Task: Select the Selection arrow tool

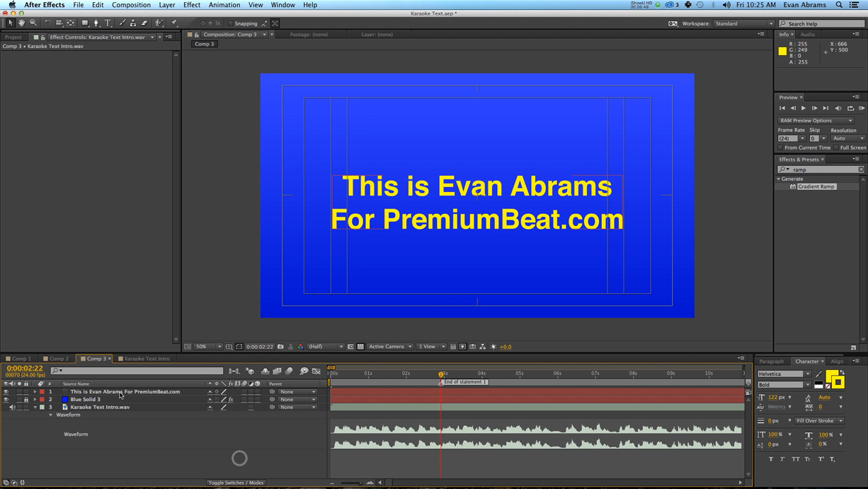Action: pos(10,23)
